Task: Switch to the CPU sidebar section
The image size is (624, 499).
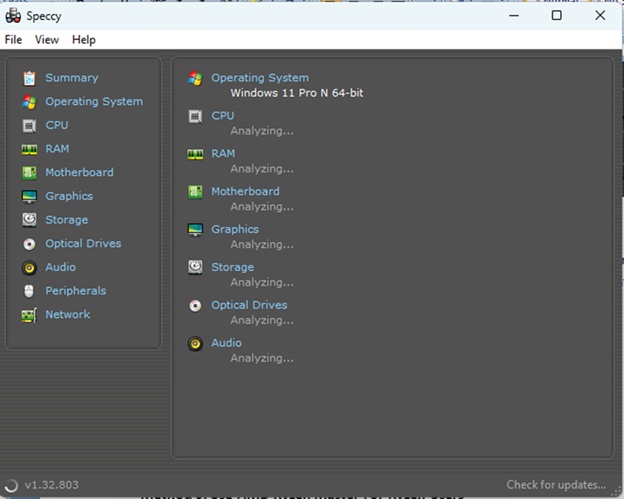Action: [x=57, y=125]
